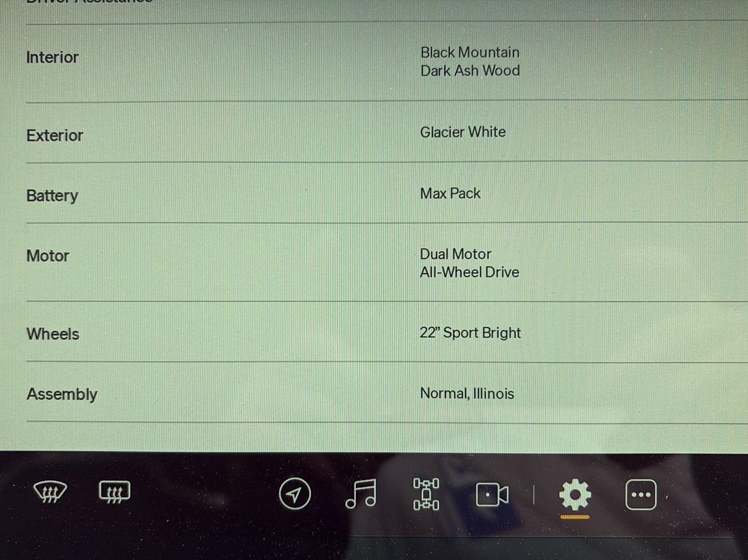
Task: Activate the rear window defrost
Action: (x=114, y=492)
